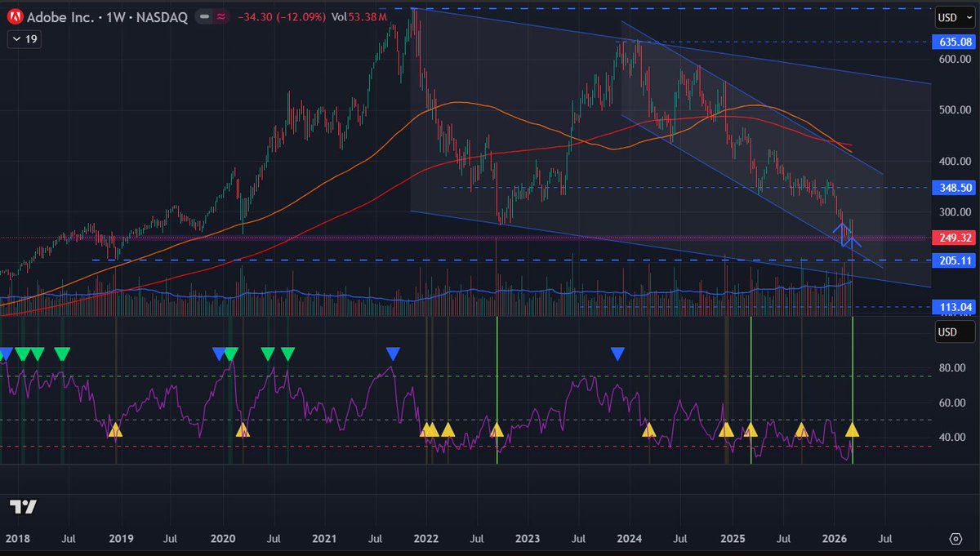Click the 400.00 price axis label
Screen dimensions: 980x556
[x=955, y=162]
